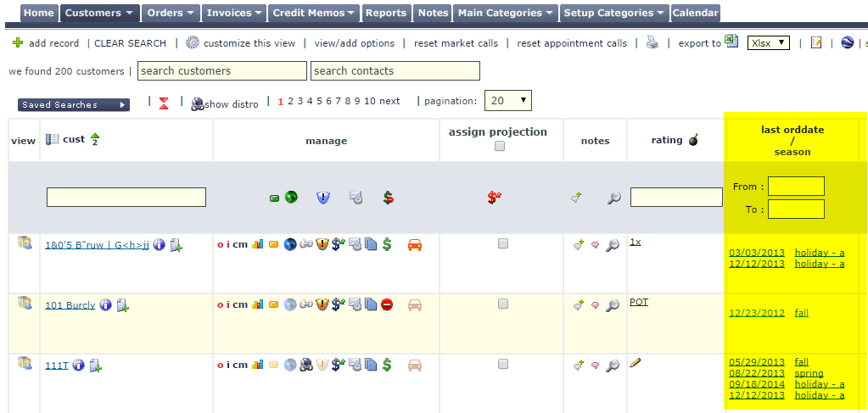Open the Main Categories menu dropdown
The image size is (868, 413).
pos(506,13)
